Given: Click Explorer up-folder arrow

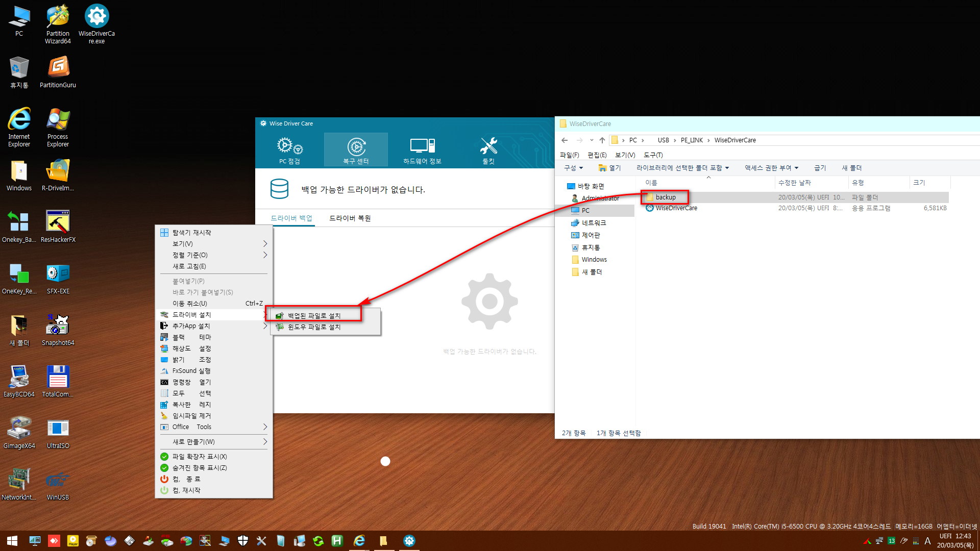Looking at the screenshot, I should pyautogui.click(x=602, y=140).
